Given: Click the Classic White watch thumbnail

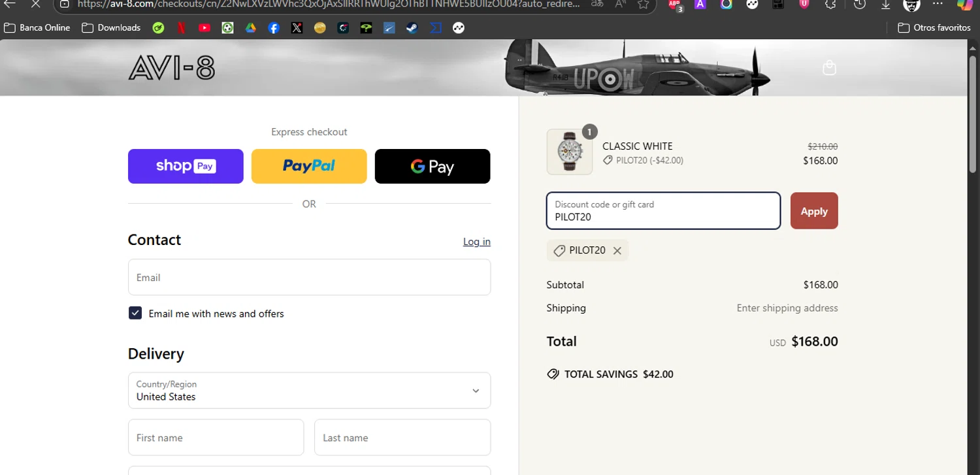Looking at the screenshot, I should [x=569, y=152].
